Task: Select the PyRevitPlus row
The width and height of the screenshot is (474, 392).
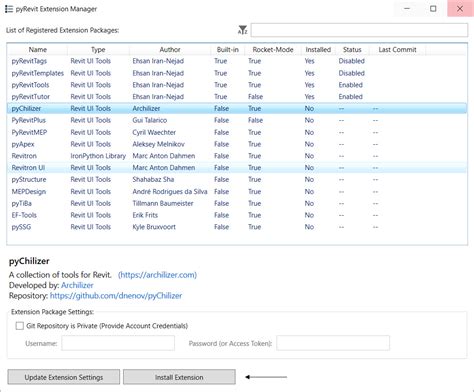Action: pos(237,120)
